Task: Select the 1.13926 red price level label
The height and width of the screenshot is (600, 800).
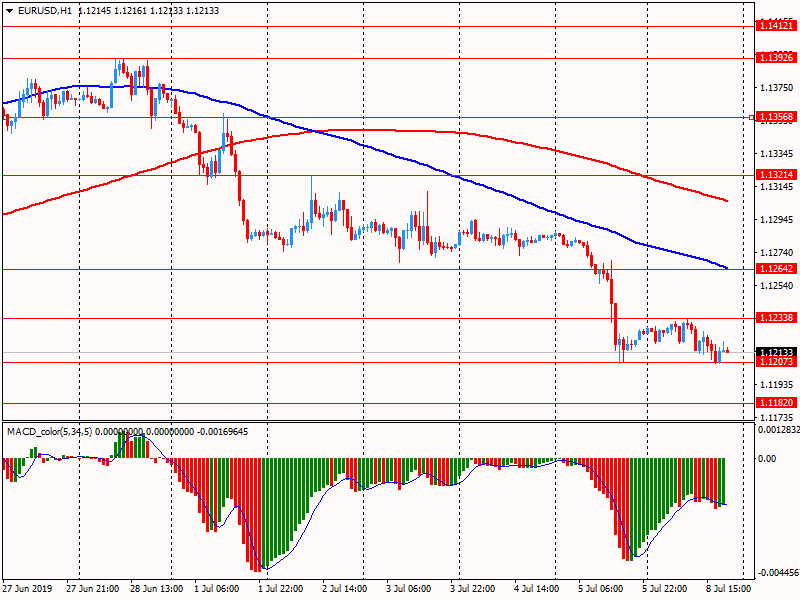Action: tap(777, 58)
